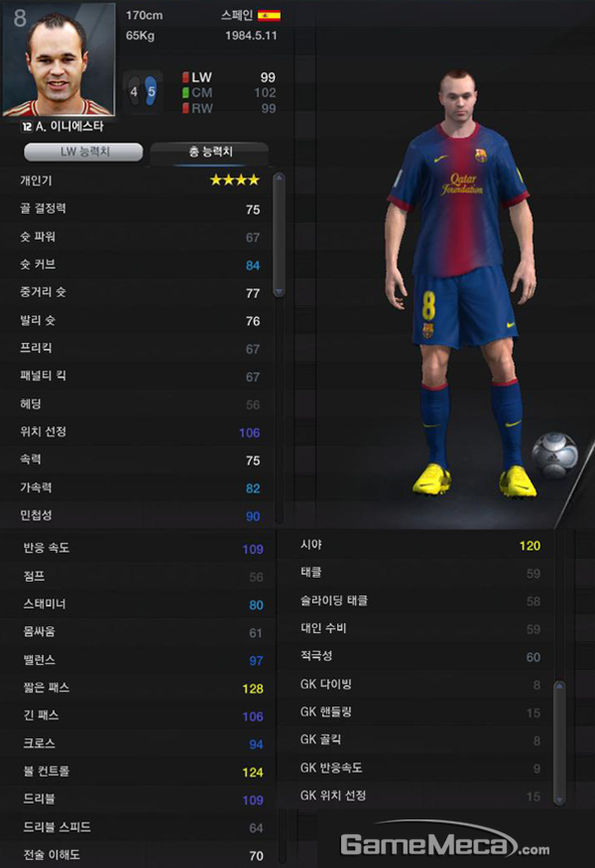The width and height of the screenshot is (595, 868).
Task: Click the soccer ball beside the player
Action: tap(554, 455)
